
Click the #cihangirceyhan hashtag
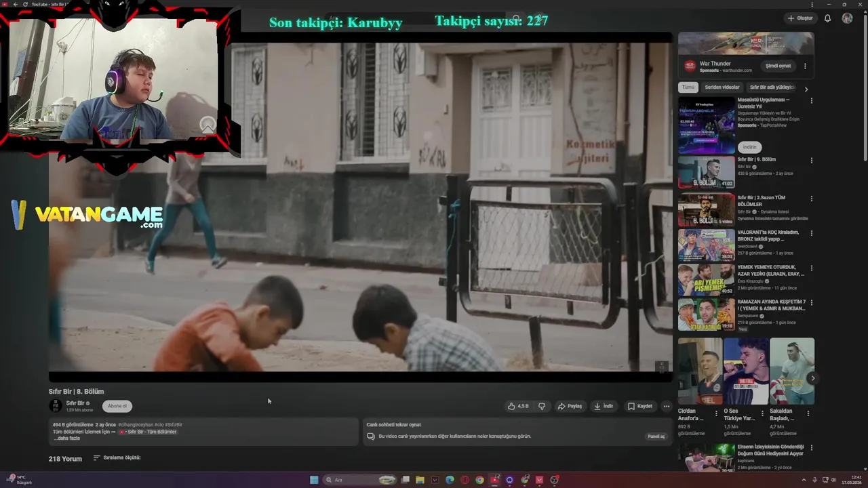tap(135, 424)
